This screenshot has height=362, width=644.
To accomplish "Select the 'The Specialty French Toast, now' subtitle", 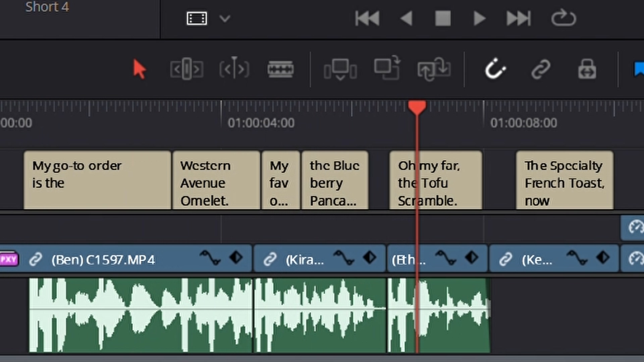I will pyautogui.click(x=565, y=180).
